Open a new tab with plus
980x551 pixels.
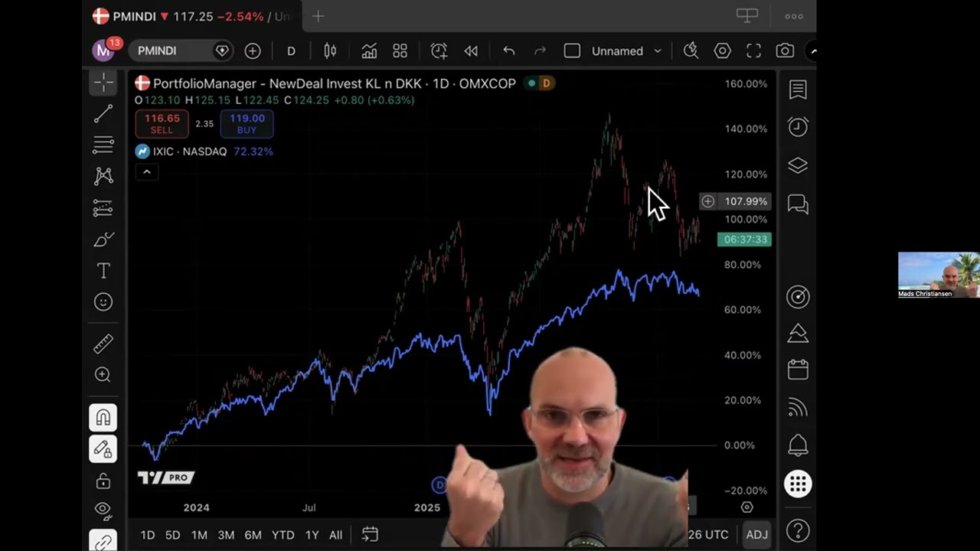(x=318, y=16)
